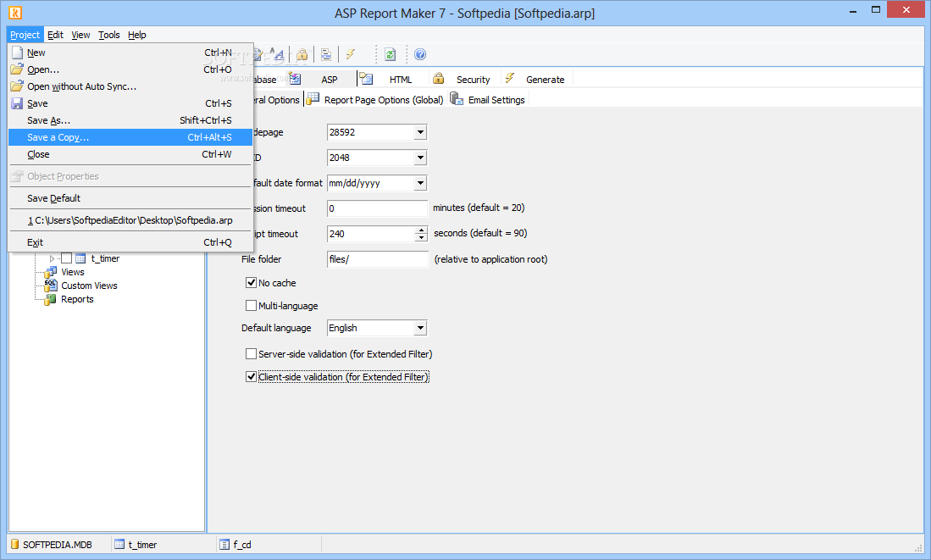Click the New document icon in the Project menu
Screen dimensions: 931x560
(x=17, y=53)
